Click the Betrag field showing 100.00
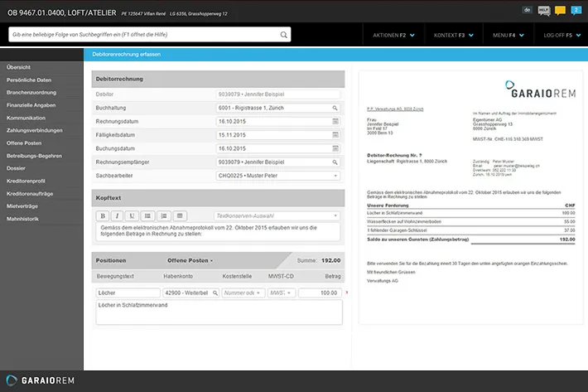Screen dimensions: 588x392 (320, 293)
